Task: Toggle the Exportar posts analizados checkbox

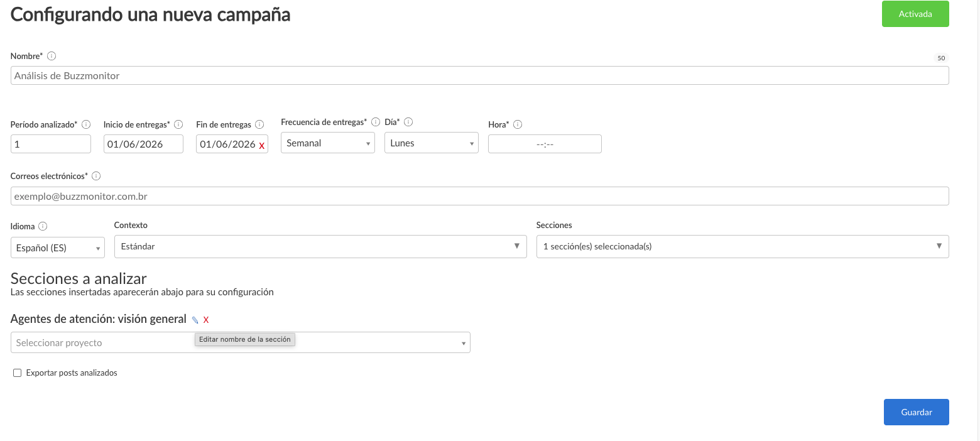Action: (18, 373)
